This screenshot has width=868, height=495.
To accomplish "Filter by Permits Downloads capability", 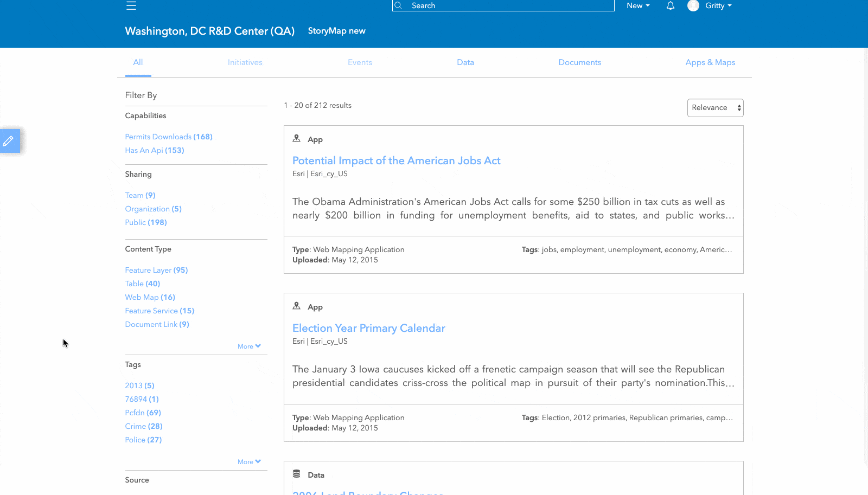I will [x=168, y=137].
